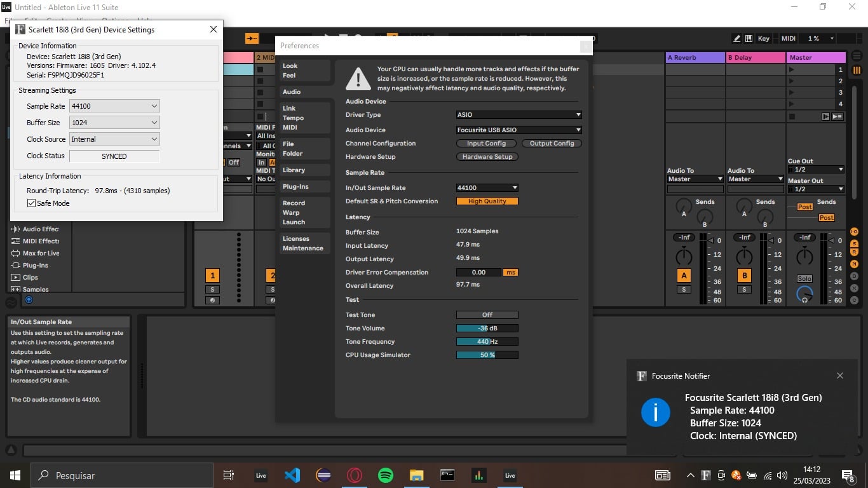The width and height of the screenshot is (868, 488).
Task: Click the Master headphone cue volume knob
Action: click(804, 295)
